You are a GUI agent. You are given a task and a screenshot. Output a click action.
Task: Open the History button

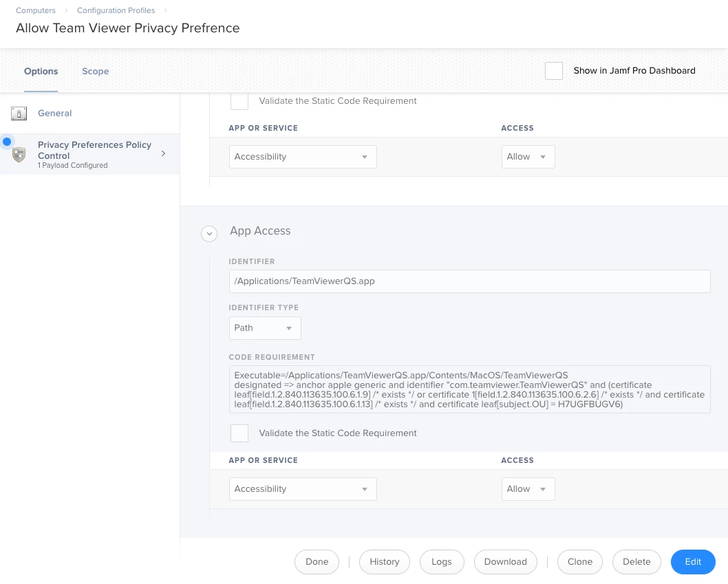385,562
